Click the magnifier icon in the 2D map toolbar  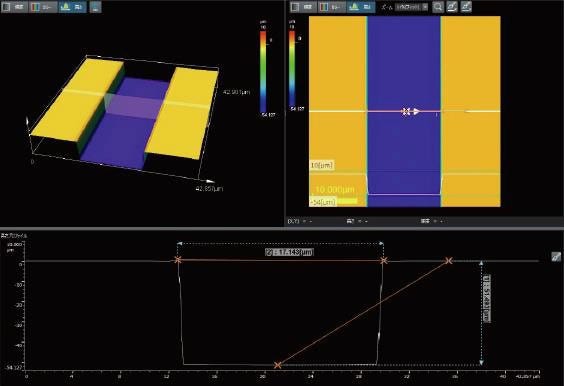[438, 7]
